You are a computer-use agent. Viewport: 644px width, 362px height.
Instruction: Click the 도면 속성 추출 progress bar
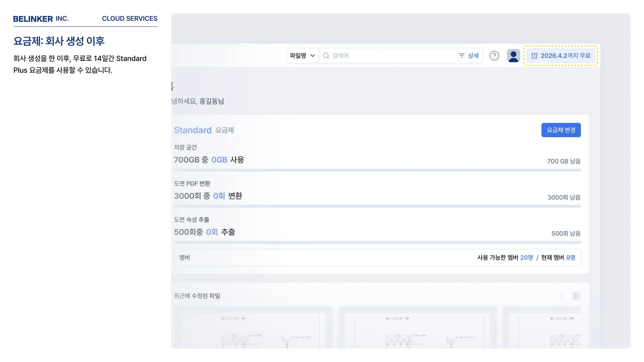coord(377,242)
